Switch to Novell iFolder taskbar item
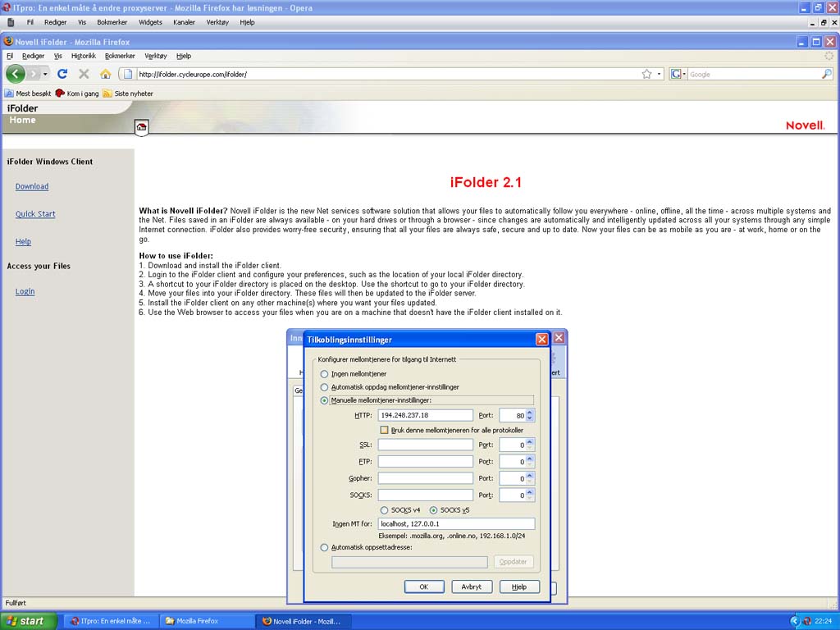This screenshot has width=840, height=630. (x=303, y=621)
